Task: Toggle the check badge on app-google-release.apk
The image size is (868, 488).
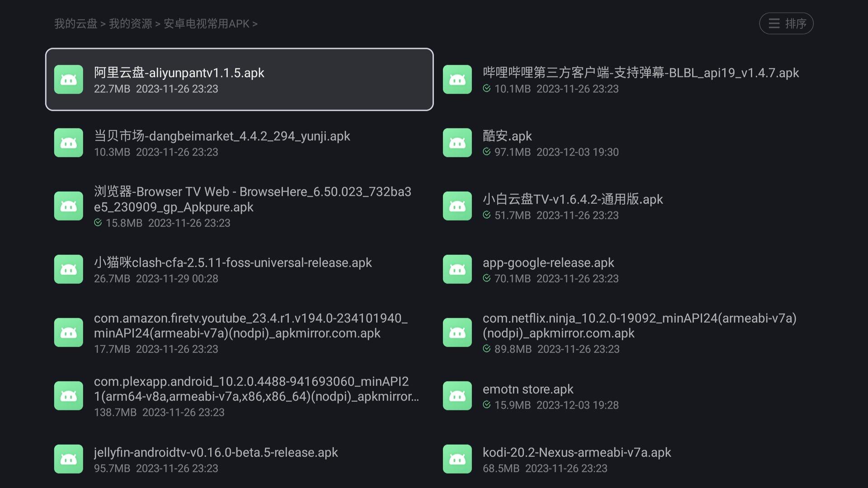Action: [486, 279]
